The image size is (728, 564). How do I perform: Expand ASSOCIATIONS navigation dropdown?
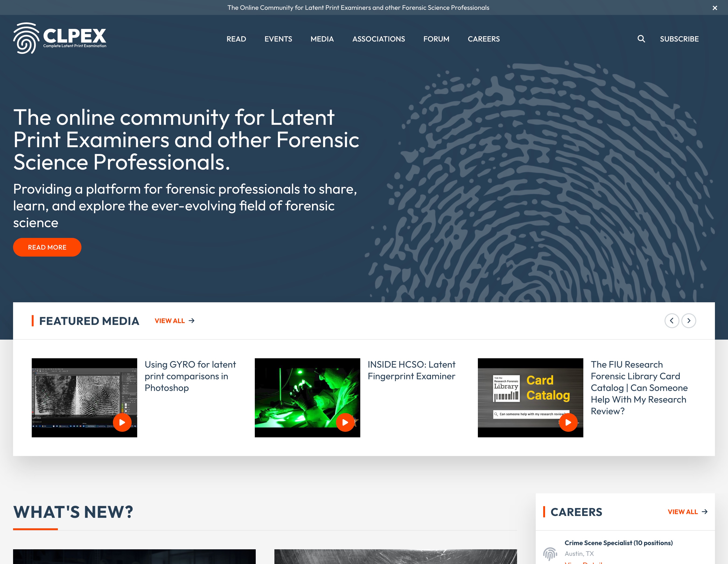tap(379, 39)
